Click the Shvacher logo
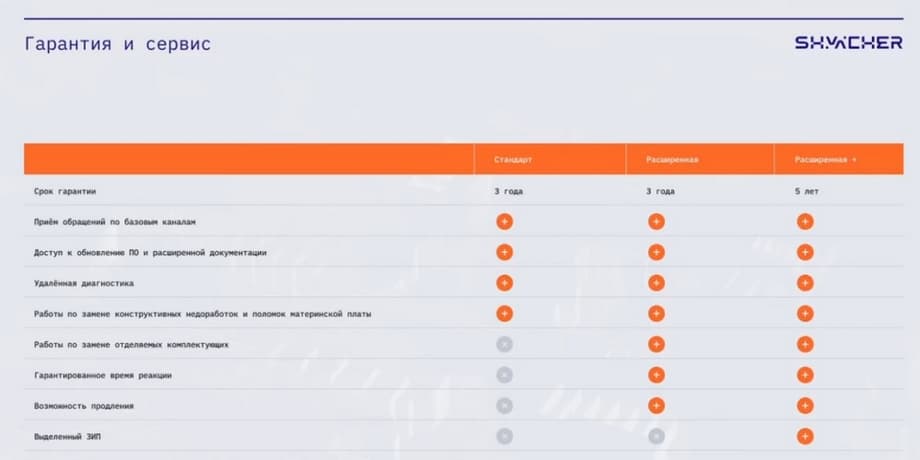 pyautogui.click(x=848, y=43)
